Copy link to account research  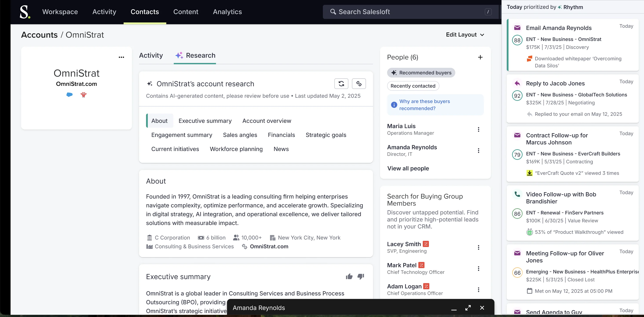pos(359,84)
